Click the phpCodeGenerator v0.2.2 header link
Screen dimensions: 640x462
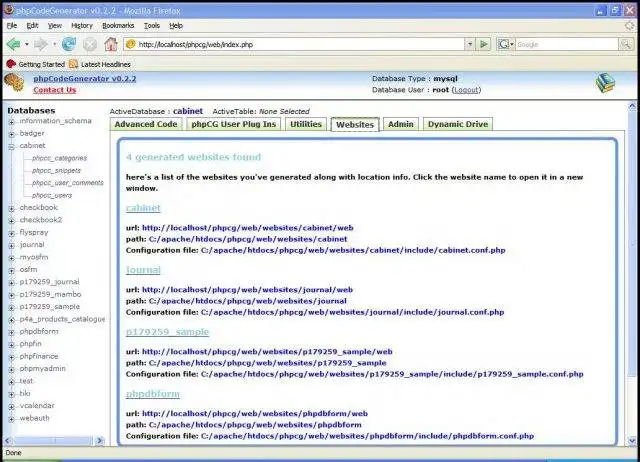pyautogui.click(x=84, y=78)
